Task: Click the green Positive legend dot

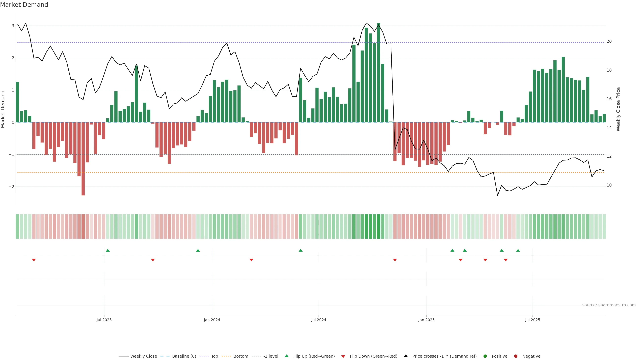Action: point(485,356)
